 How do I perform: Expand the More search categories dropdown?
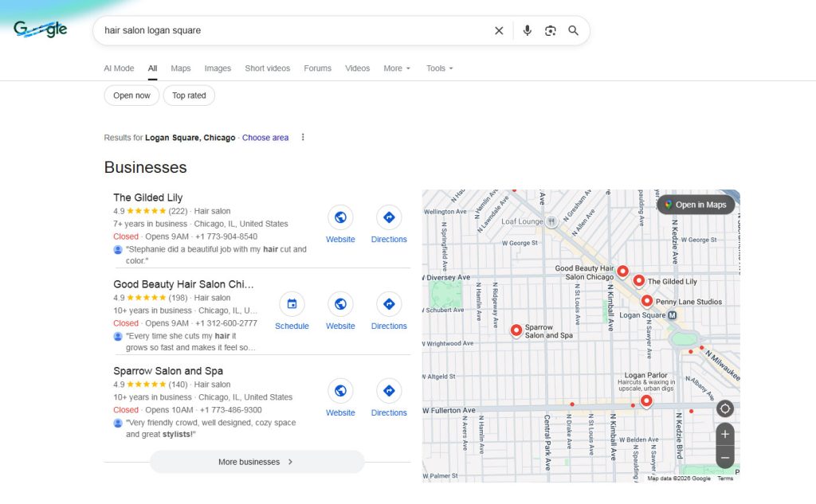pos(397,68)
